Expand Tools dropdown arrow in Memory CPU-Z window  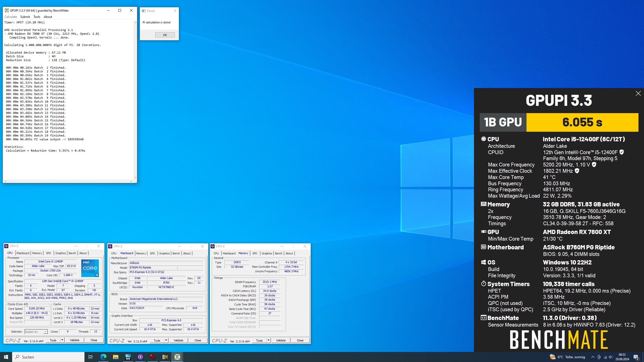(269, 340)
